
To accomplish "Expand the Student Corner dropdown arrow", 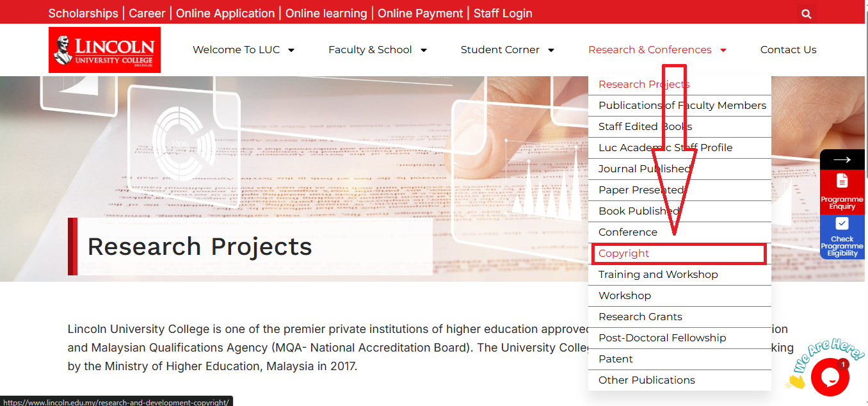I will (551, 50).
